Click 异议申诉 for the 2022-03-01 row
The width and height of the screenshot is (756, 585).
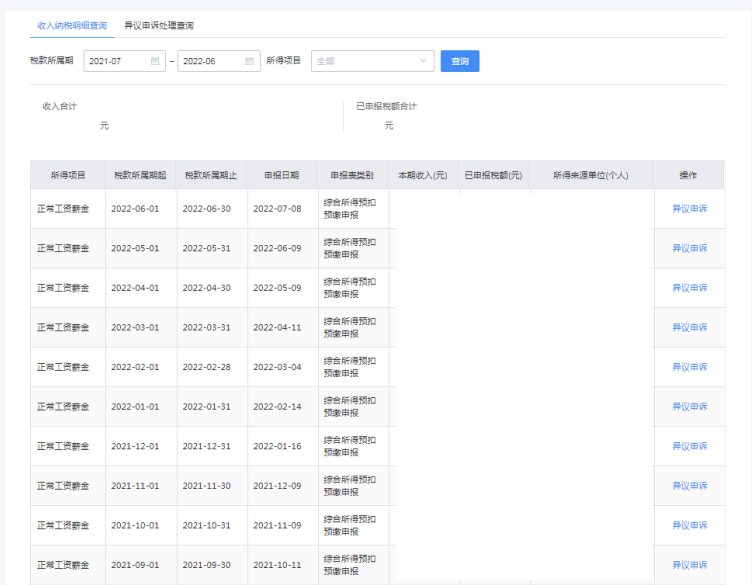click(x=689, y=327)
